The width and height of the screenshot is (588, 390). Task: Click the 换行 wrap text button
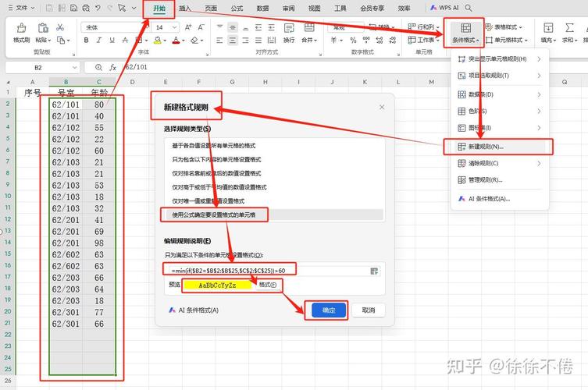pyautogui.click(x=289, y=33)
